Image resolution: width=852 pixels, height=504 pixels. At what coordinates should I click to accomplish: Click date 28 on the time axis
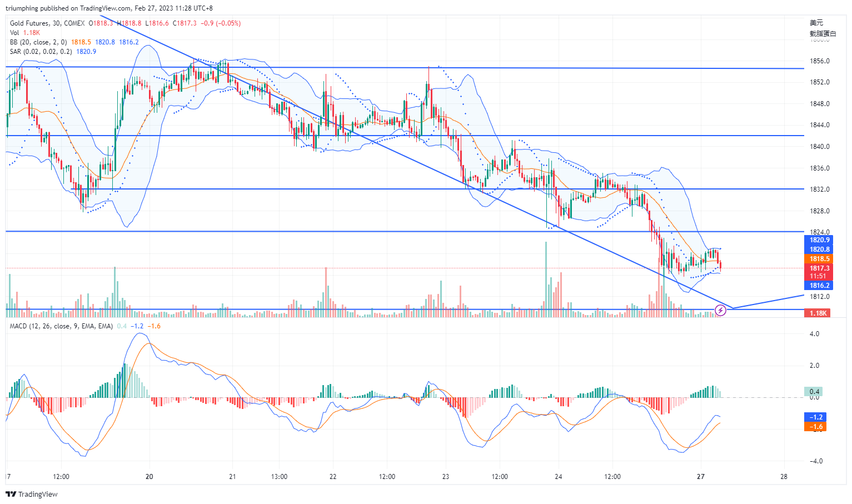coord(784,477)
